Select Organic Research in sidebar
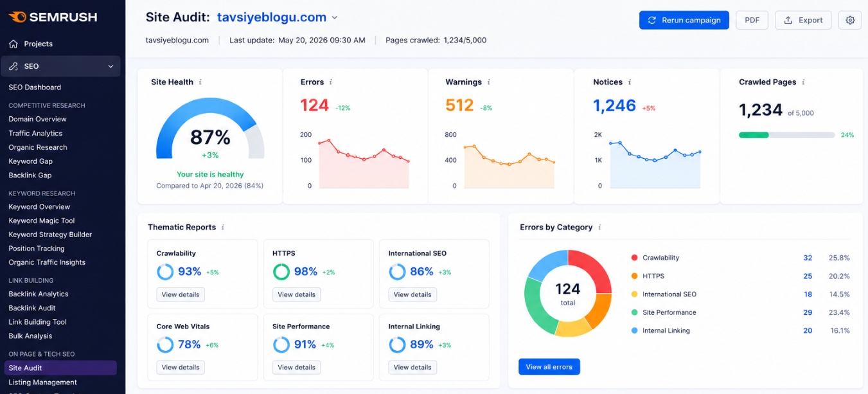The height and width of the screenshot is (394, 868). [x=38, y=147]
